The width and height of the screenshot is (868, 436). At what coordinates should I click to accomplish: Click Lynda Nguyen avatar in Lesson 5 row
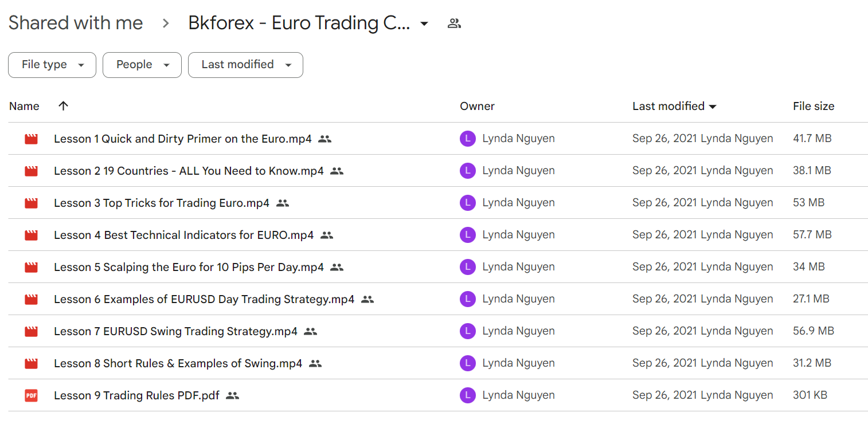(x=468, y=267)
